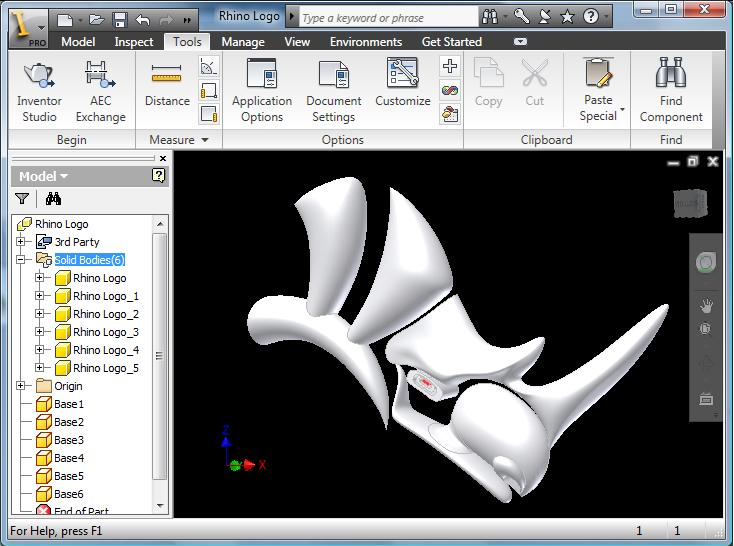Activate the Pan hand tool

(706, 306)
